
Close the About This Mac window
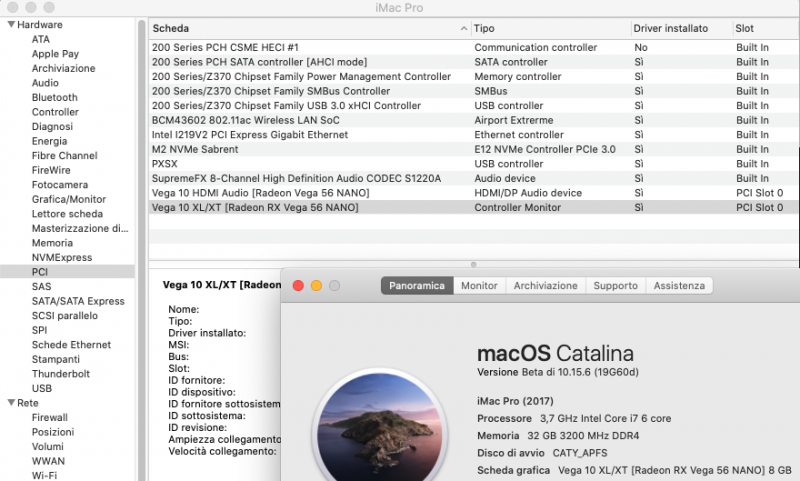[x=298, y=286]
